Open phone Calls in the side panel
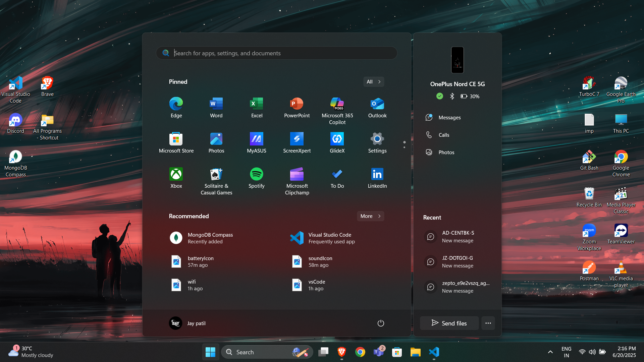This screenshot has height=362, width=644. [x=458, y=135]
